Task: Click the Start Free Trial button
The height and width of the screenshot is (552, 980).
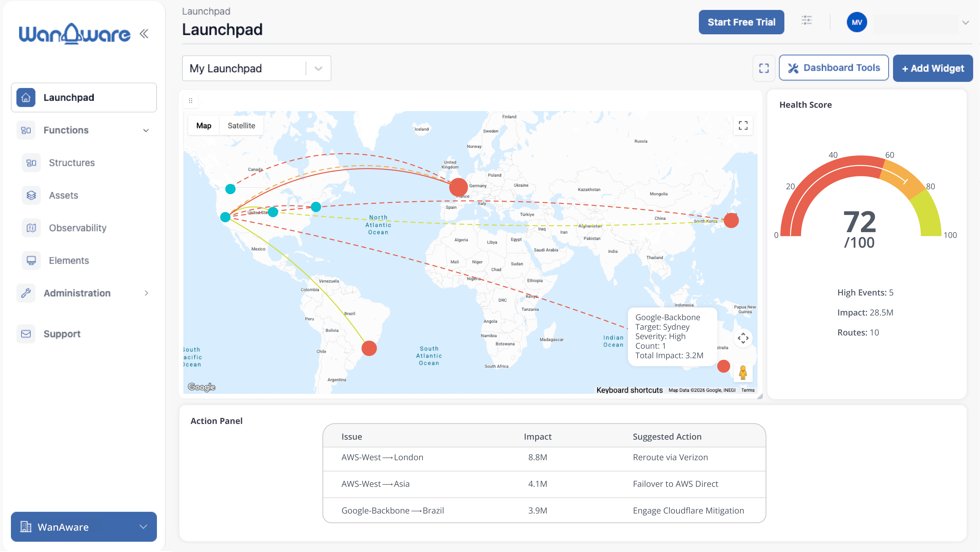Action: pyautogui.click(x=741, y=22)
